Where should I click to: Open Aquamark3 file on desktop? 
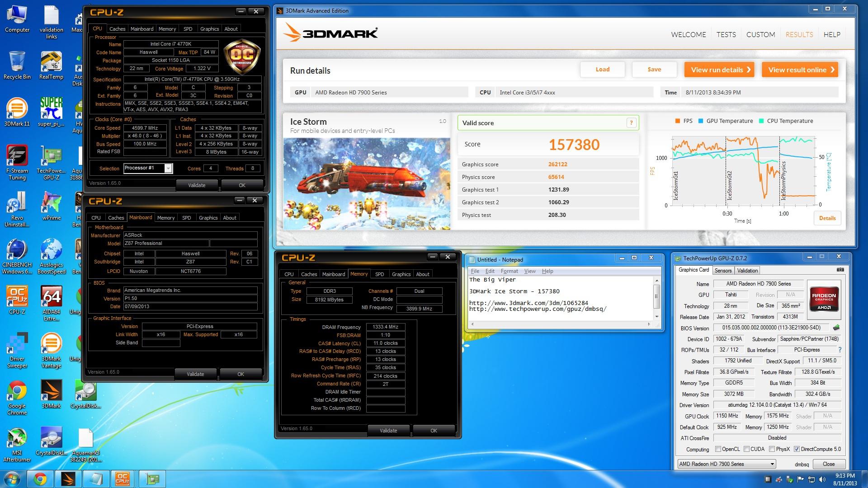[85, 445]
